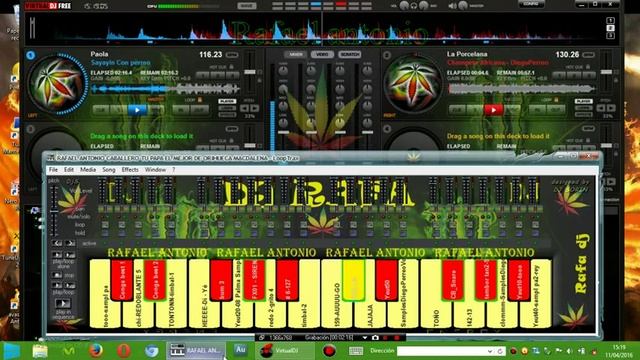640x360 pixels.
Task: Launch Firefox from the taskbar
Action: tap(96, 351)
